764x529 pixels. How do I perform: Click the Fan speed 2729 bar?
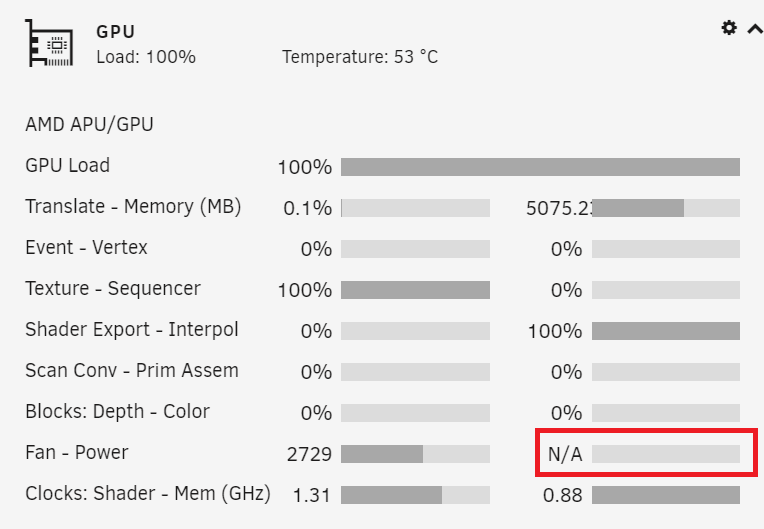tap(416, 454)
